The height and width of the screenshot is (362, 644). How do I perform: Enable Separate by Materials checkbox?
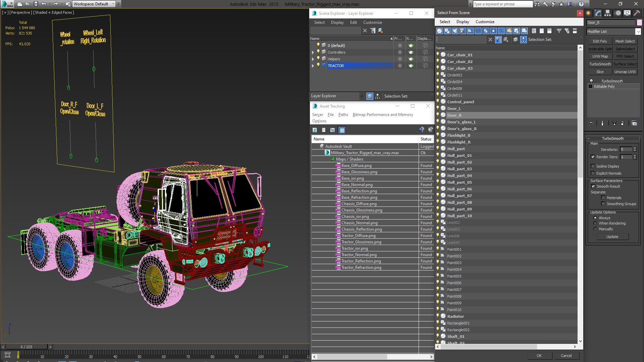tap(603, 198)
